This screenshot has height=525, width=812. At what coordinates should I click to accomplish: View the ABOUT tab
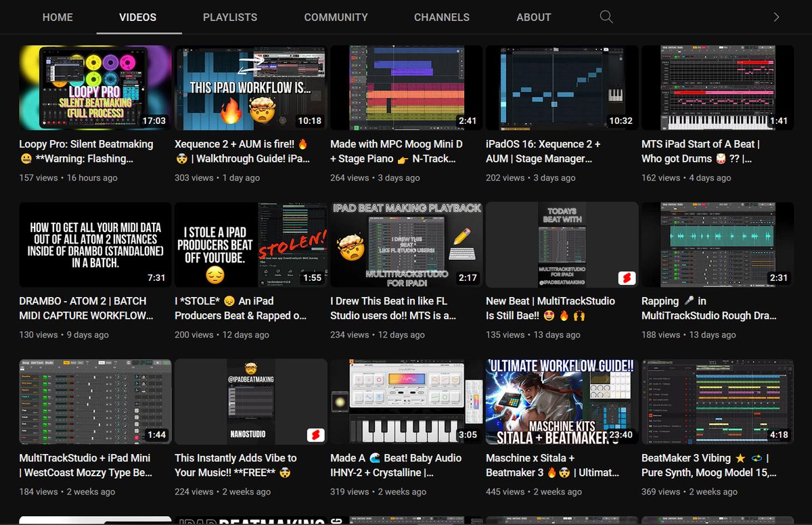[x=534, y=17]
